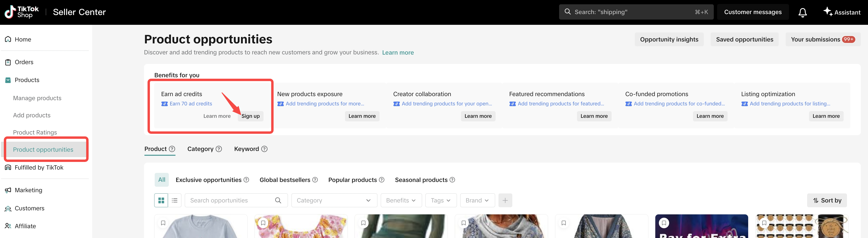Select the Seasonal products filter tab
The image size is (868, 238).
421,180
